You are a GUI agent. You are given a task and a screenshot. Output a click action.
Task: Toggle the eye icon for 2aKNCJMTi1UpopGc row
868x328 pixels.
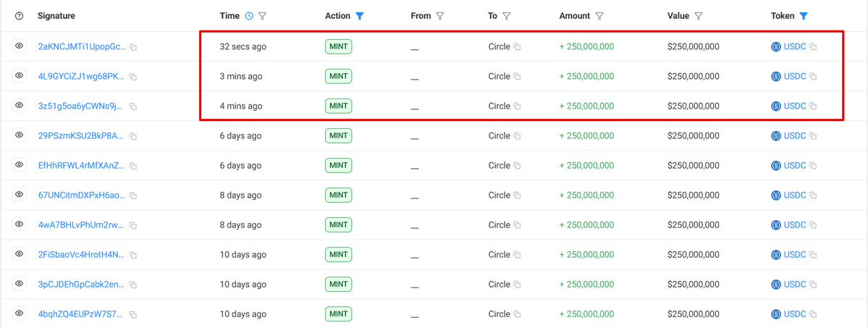pos(20,46)
